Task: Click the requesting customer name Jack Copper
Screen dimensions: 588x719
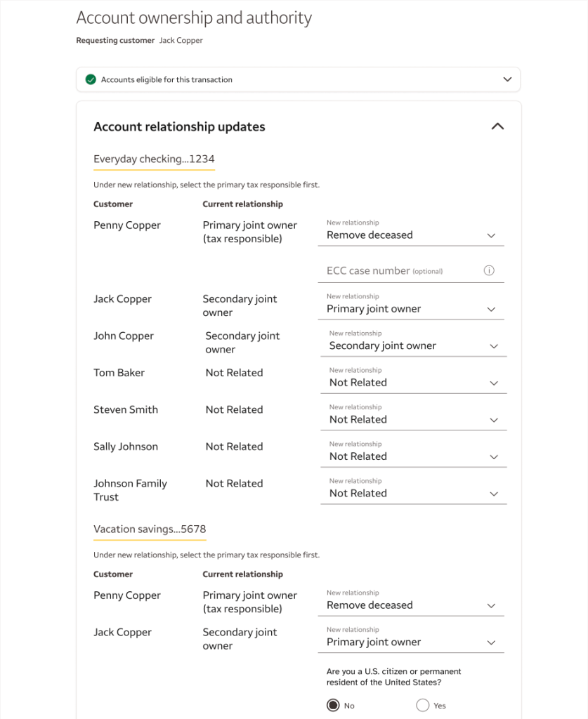Action: 181,41
